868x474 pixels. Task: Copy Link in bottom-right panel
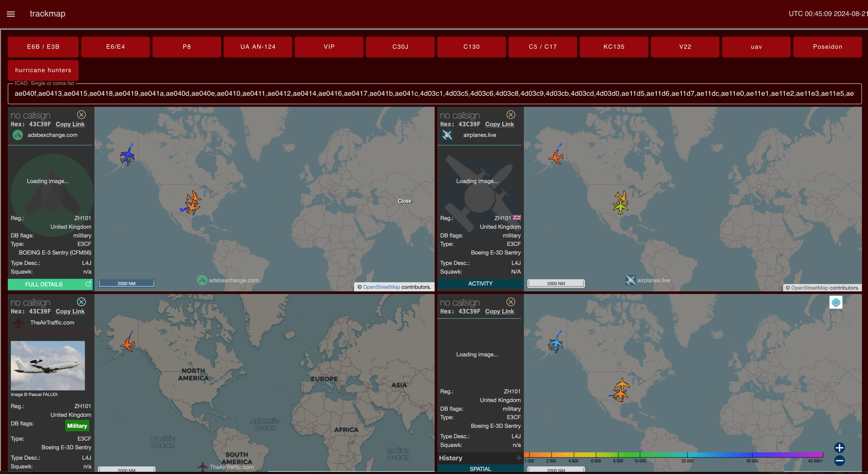click(499, 311)
